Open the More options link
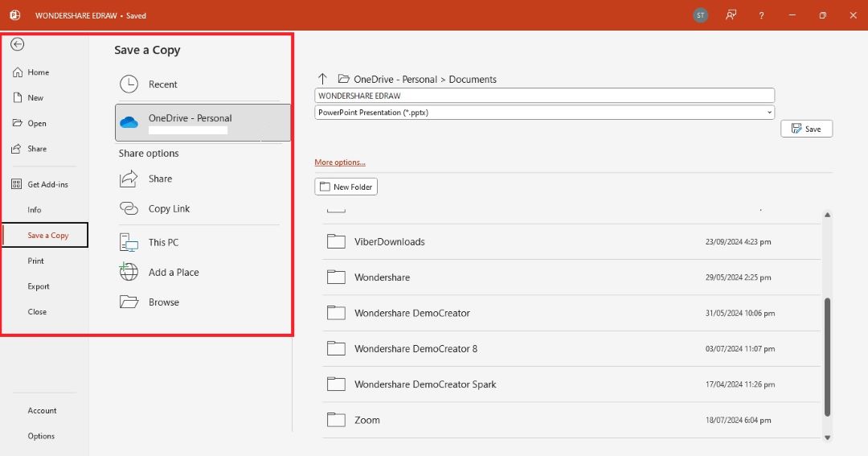Viewport: 868px width, 456px height. [340, 162]
